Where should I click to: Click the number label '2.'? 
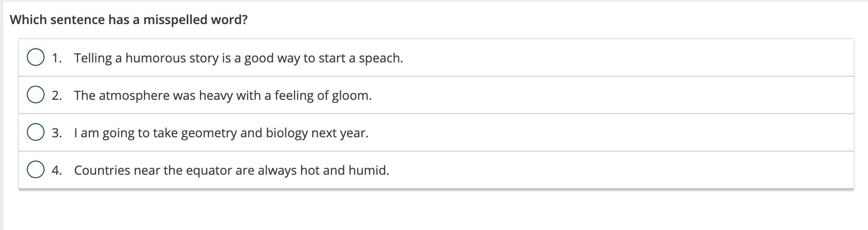[x=57, y=95]
